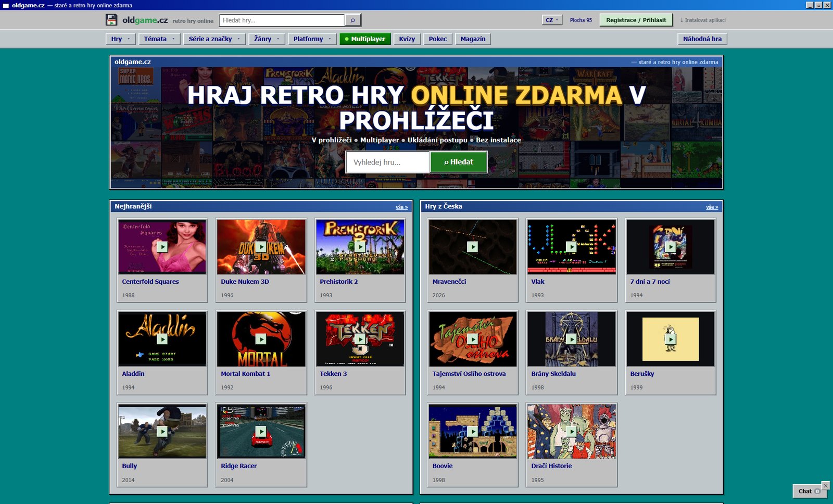Open the Mortal Kombat 1 title link
833x504 pixels.
(245, 374)
